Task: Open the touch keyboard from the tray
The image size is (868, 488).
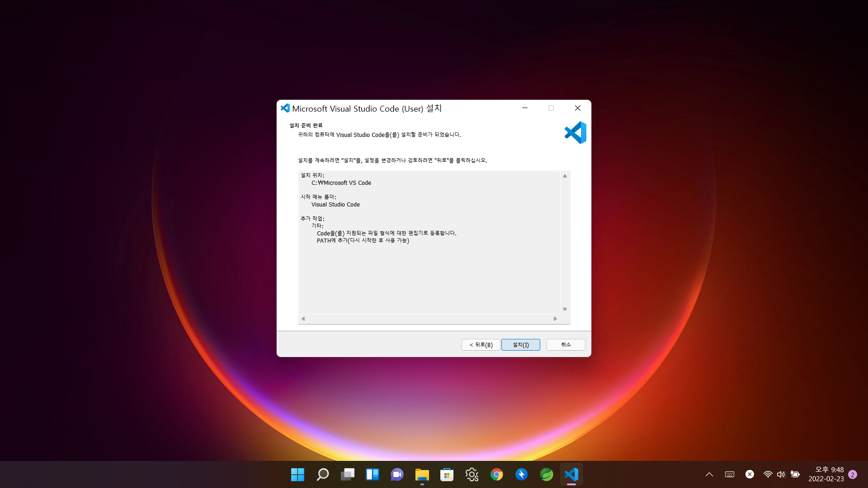Action: pos(729,474)
